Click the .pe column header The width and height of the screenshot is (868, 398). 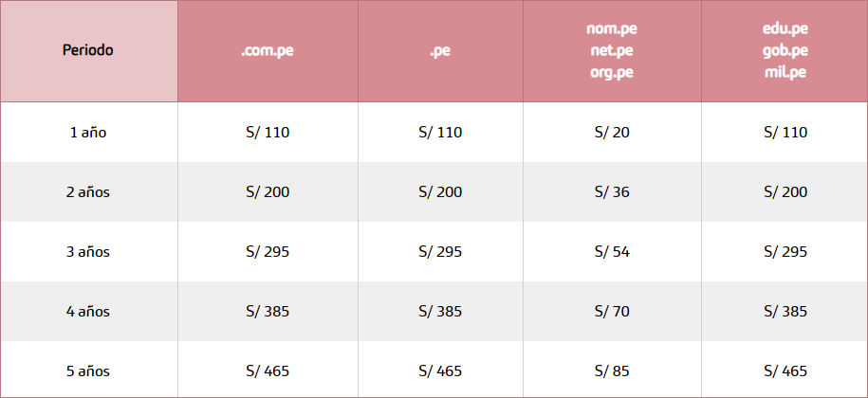(439, 50)
